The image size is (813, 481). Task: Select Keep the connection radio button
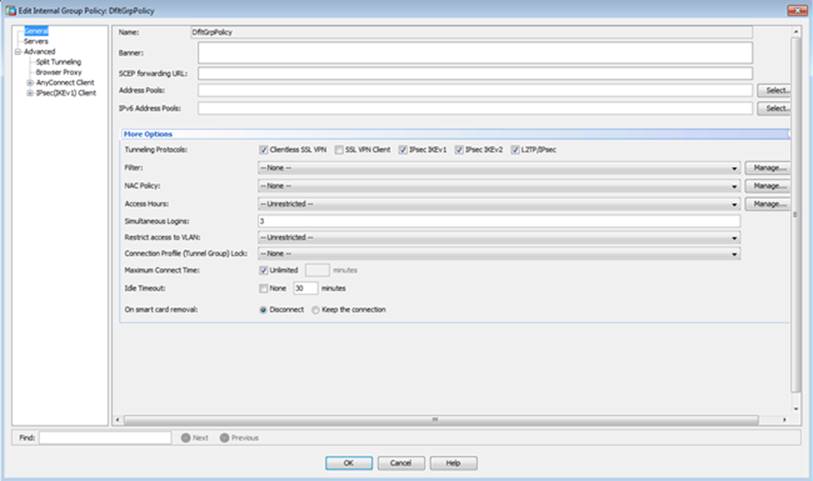[x=316, y=310]
